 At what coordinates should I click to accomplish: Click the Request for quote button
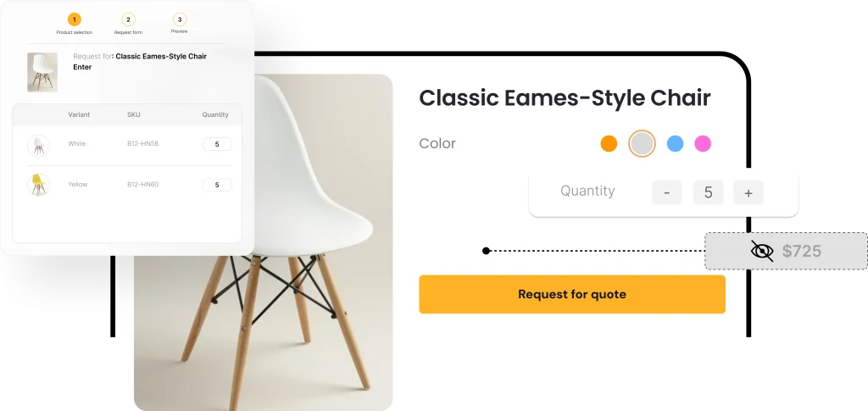[x=572, y=294]
